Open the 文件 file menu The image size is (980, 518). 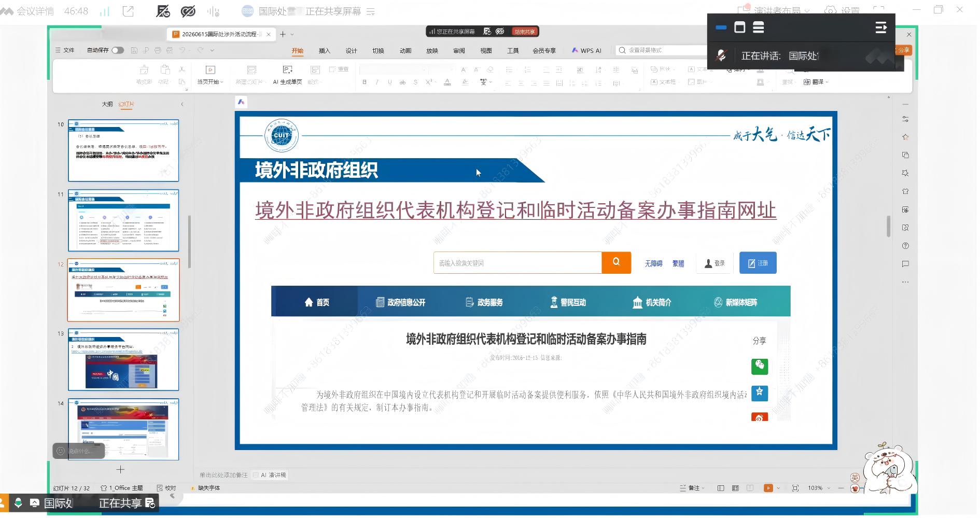(65, 50)
